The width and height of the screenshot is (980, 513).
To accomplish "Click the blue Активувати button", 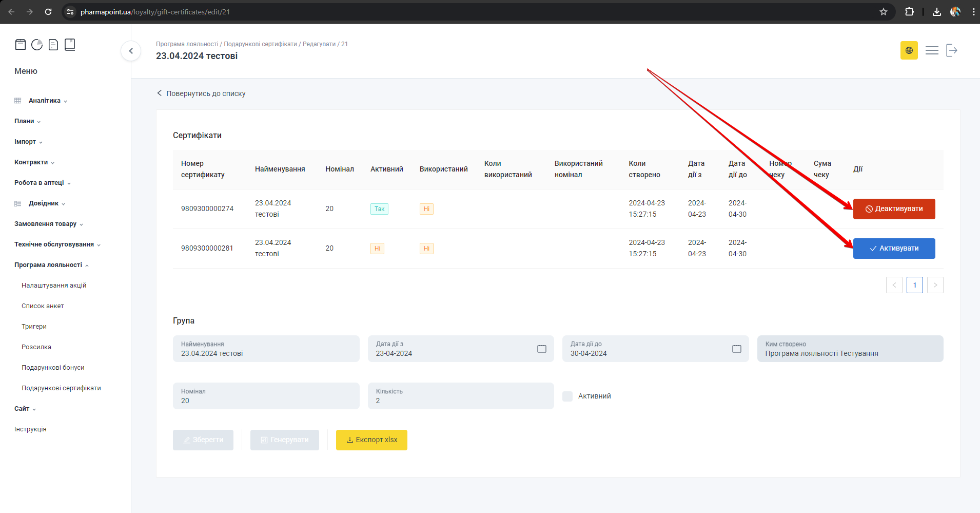I will coord(894,249).
